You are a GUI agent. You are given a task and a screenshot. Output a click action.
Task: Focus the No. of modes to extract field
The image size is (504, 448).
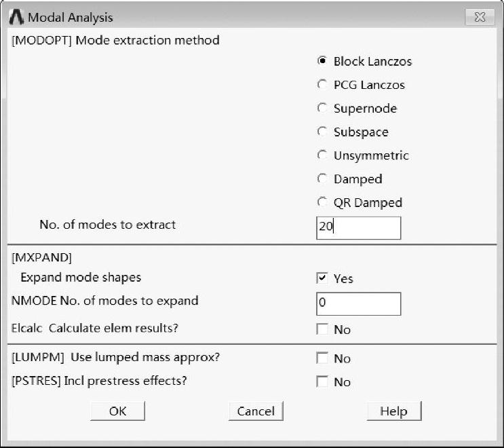pos(358,227)
